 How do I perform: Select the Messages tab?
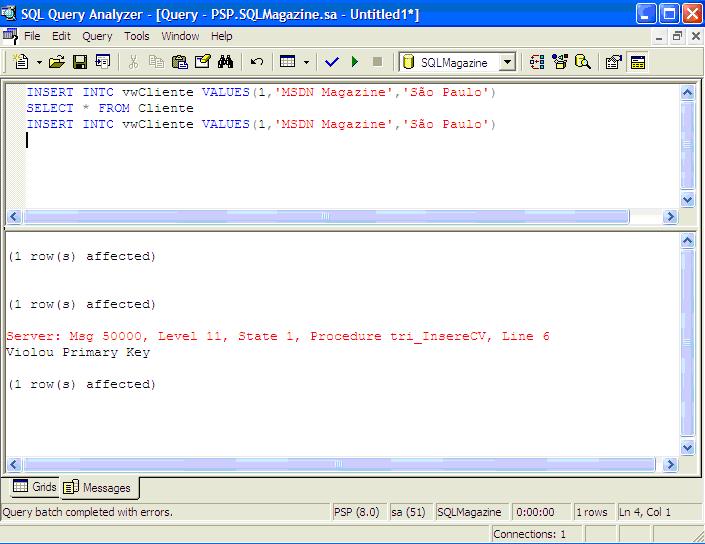tap(99, 488)
